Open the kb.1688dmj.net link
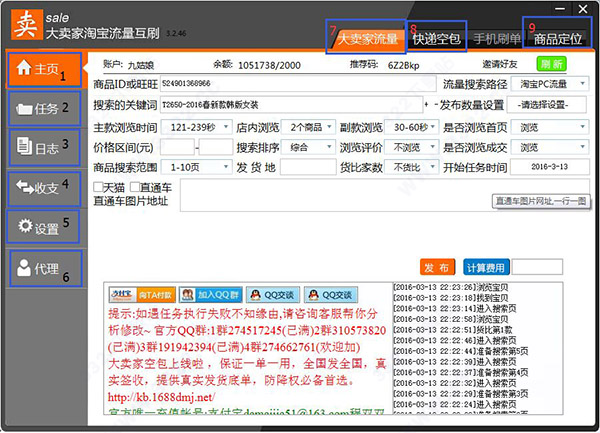This screenshot has height=433, width=600. point(161,397)
